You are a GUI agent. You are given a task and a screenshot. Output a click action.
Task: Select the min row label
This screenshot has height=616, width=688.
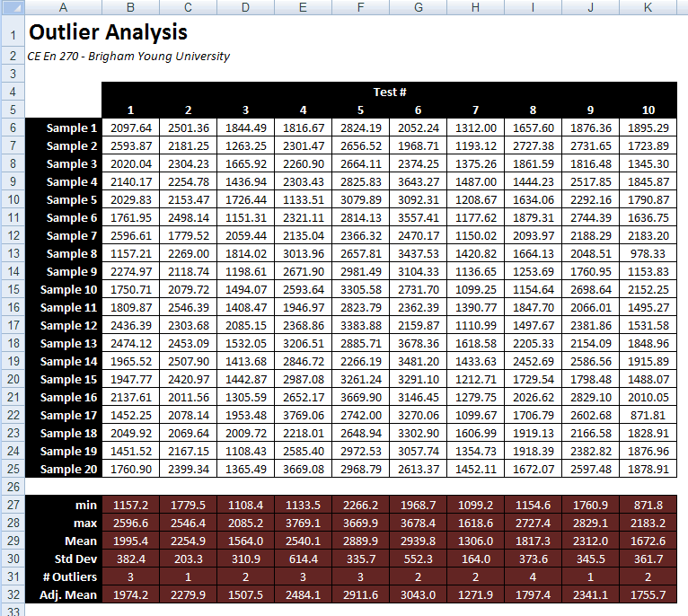(64, 505)
